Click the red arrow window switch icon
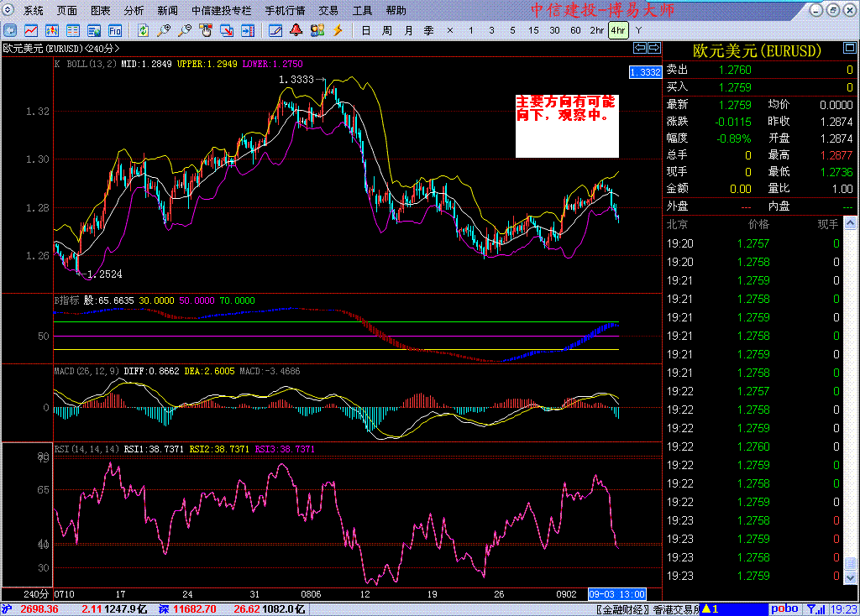The image size is (860, 616). click(x=227, y=30)
